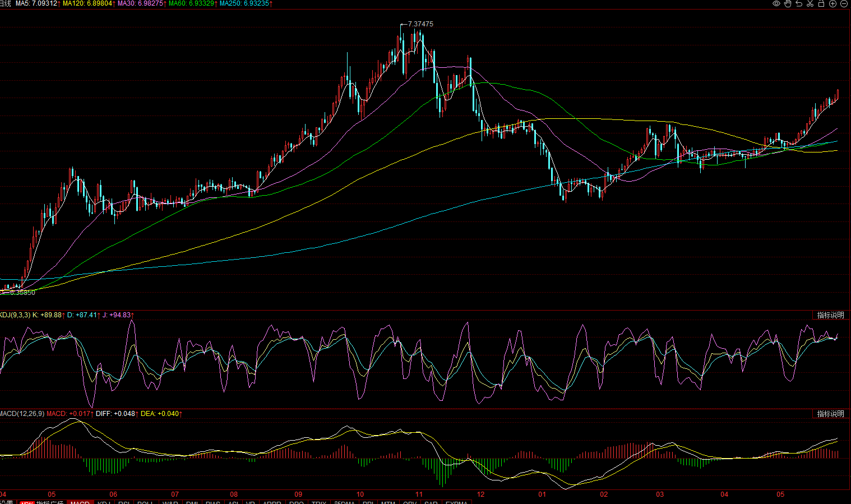Switch to the MTM indicator tab
The image size is (851, 504).
[388, 502]
